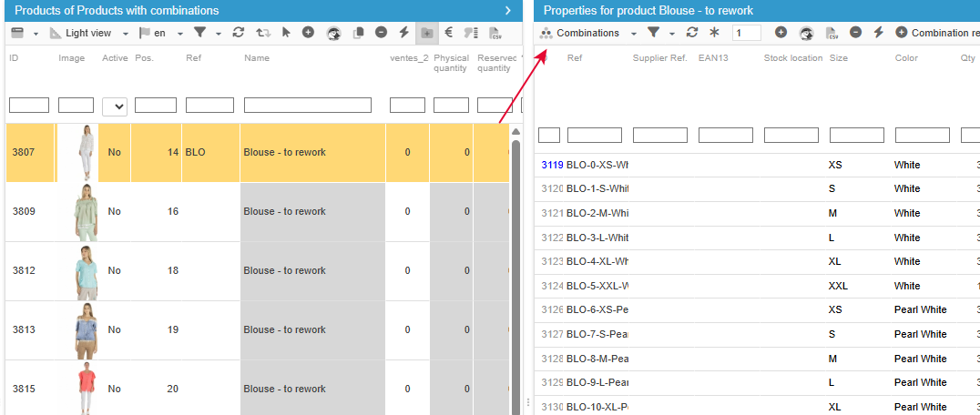Screen dimensions: 980x415
Task: Collapse the products panel with header chevron
Action: point(508,10)
